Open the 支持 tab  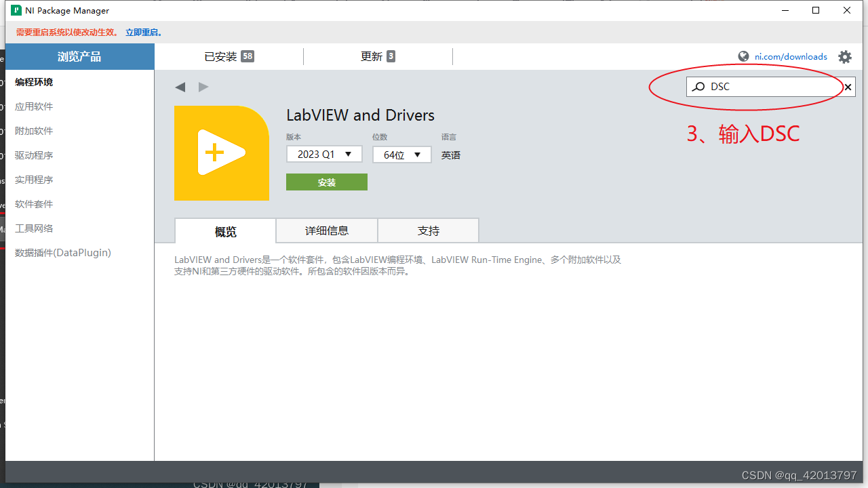pos(428,230)
